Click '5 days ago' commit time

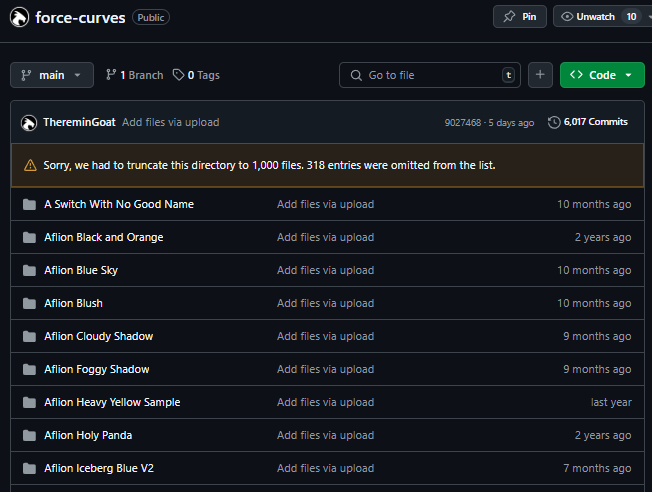pos(511,123)
